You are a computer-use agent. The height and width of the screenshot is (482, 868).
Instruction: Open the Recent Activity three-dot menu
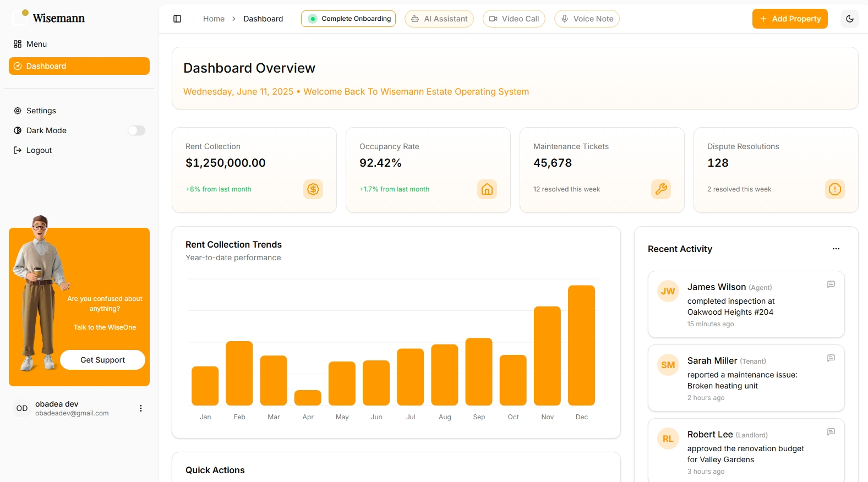click(x=836, y=249)
